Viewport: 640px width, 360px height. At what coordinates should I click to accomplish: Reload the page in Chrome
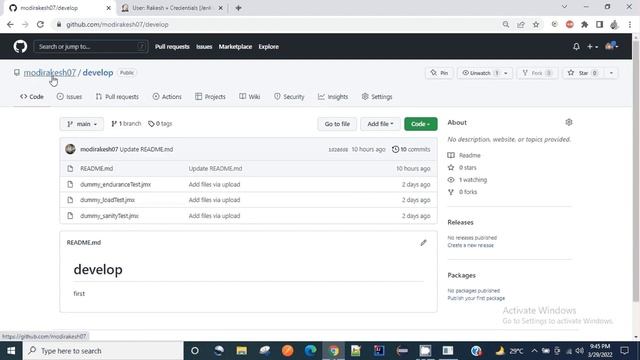coord(40,24)
